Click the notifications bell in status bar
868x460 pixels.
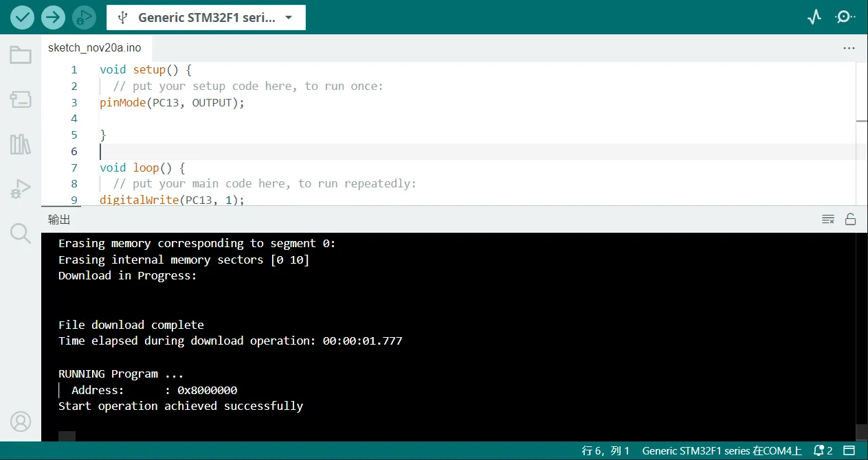[x=823, y=451]
